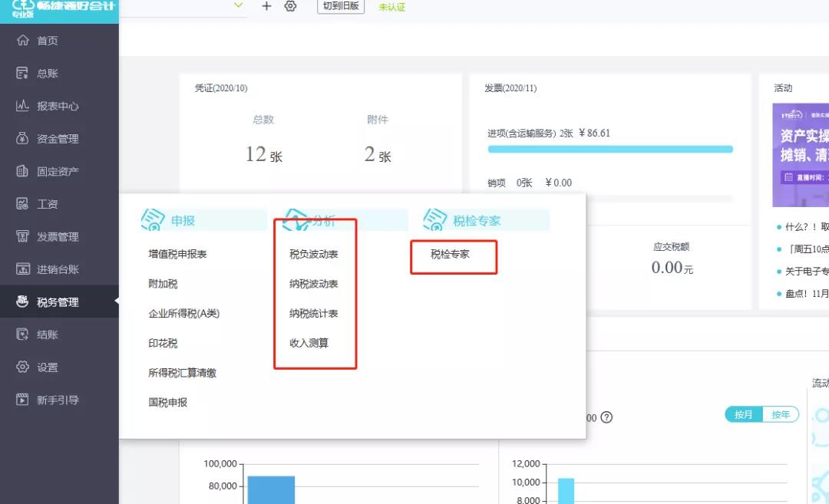Open the 报表中心 chart icon
Image resolution: width=829 pixels, height=504 pixels.
click(22, 106)
